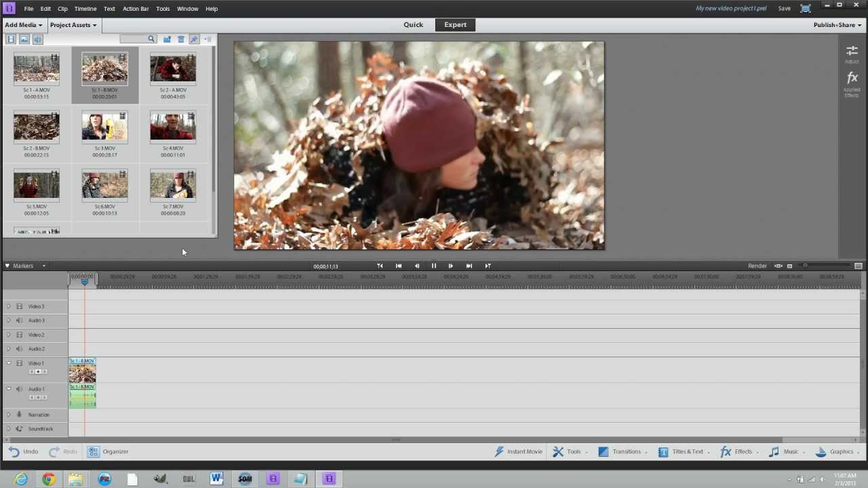Switch to Quick view tab
Image resolution: width=868 pixels, height=488 pixels.
[413, 25]
